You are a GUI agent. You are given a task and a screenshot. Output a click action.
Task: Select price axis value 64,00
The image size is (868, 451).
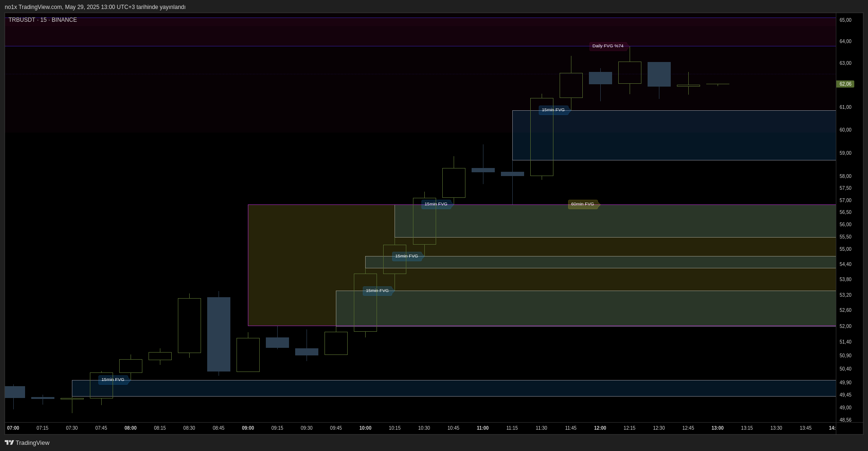click(845, 41)
